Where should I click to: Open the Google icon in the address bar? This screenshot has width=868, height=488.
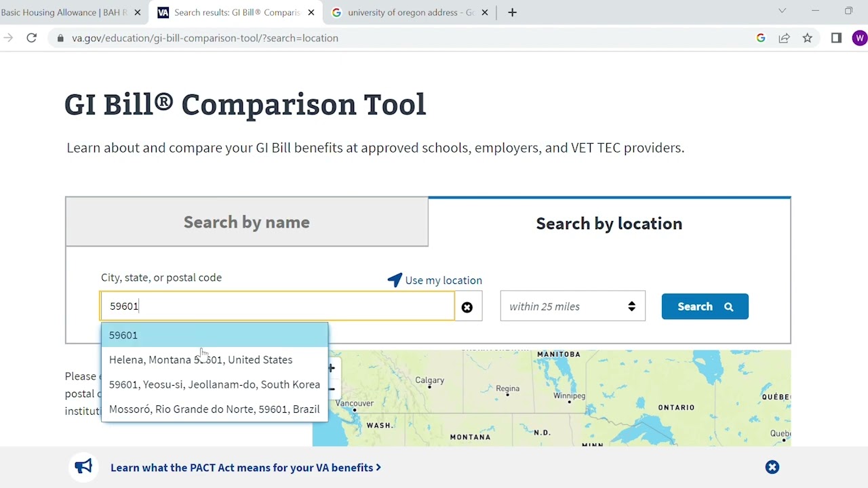click(761, 38)
